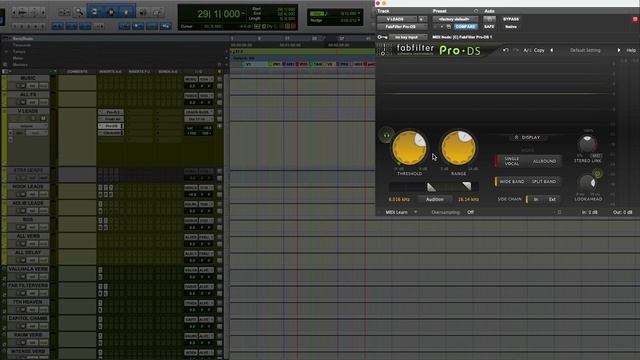Select the Scrubber tool
Screen dimensions: 640x360
[142, 12]
